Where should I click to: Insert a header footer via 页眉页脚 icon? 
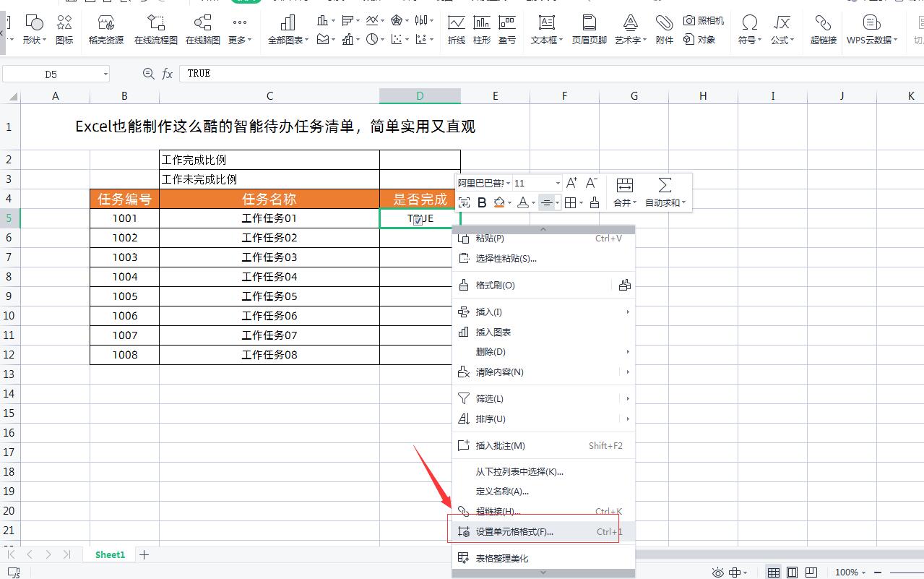tap(588, 29)
